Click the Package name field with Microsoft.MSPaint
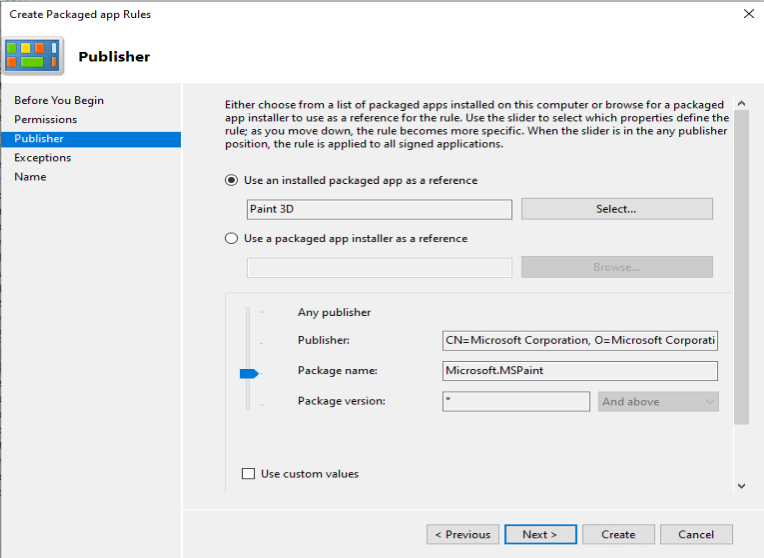 pyautogui.click(x=580, y=370)
